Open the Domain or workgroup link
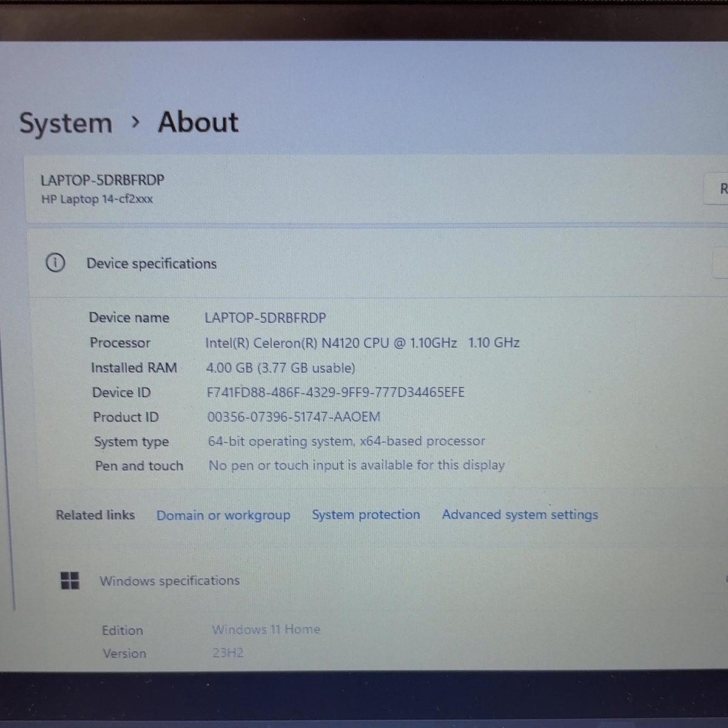This screenshot has height=728, width=728. 223,515
